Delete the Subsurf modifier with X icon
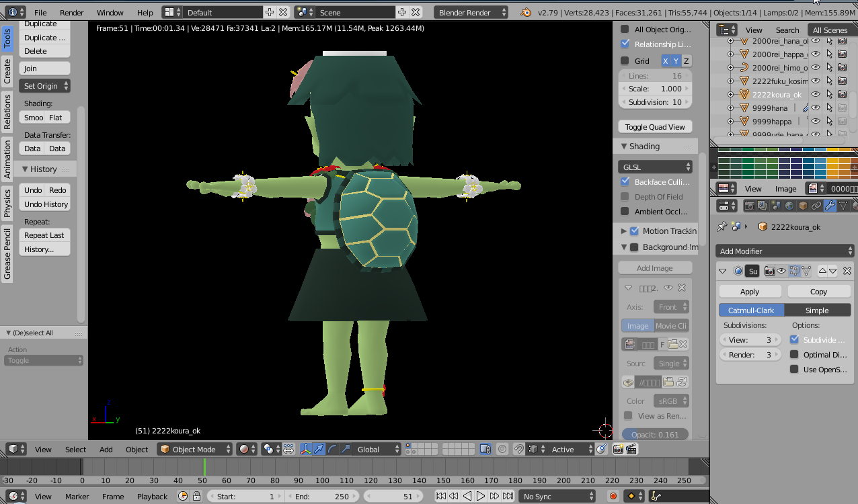 [x=847, y=271]
